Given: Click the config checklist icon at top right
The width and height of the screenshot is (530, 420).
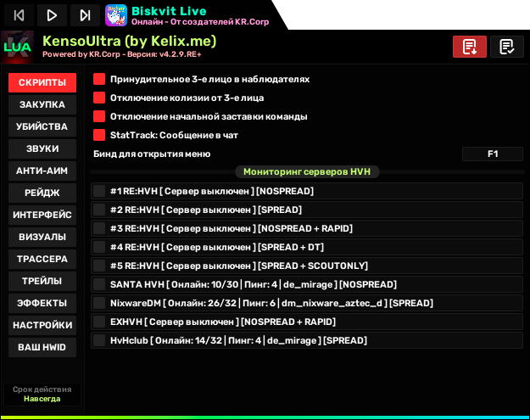Looking at the screenshot, I should click(506, 47).
